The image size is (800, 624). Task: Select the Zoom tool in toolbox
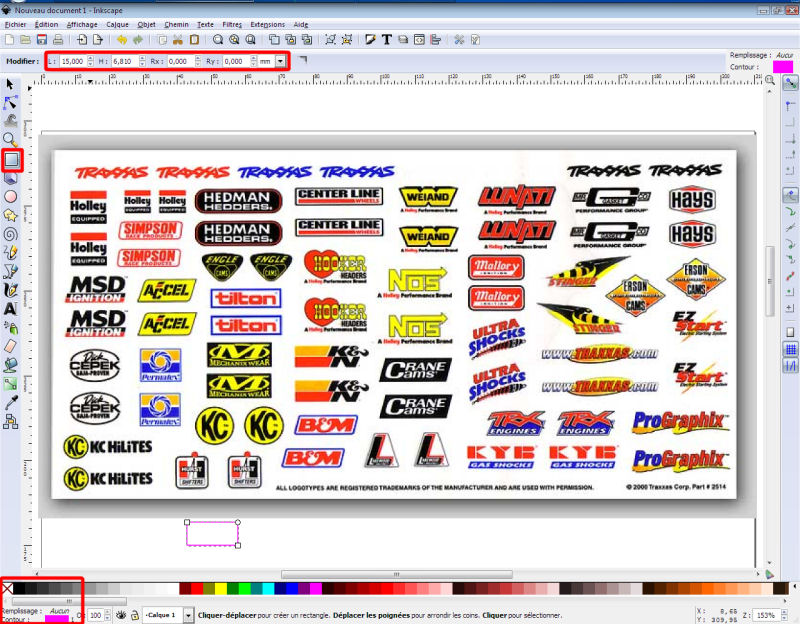10,139
